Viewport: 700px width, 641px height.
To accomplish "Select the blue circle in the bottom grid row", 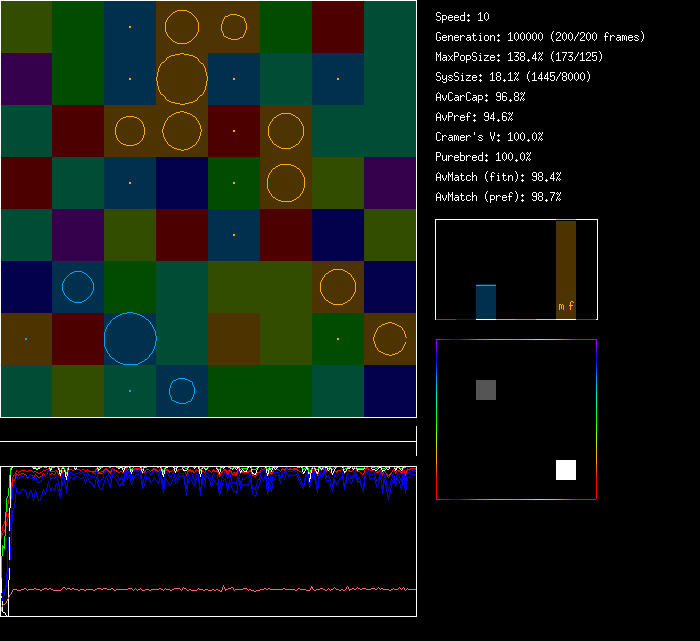I will [181, 390].
